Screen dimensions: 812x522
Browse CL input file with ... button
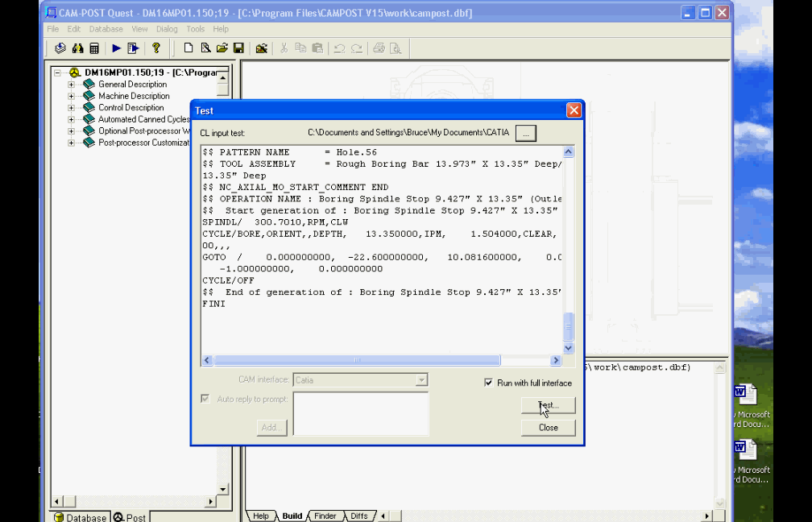click(x=525, y=133)
